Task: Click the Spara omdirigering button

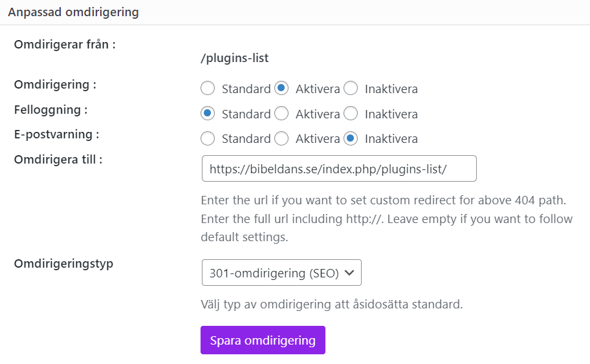Action: (x=263, y=340)
